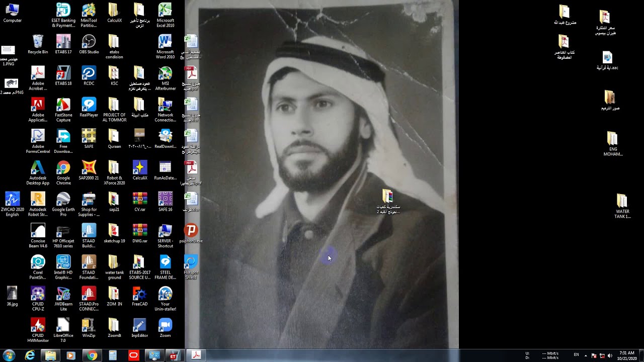The image size is (644, 362).
Task: Open OBS Studio shortcut
Action: point(89,44)
